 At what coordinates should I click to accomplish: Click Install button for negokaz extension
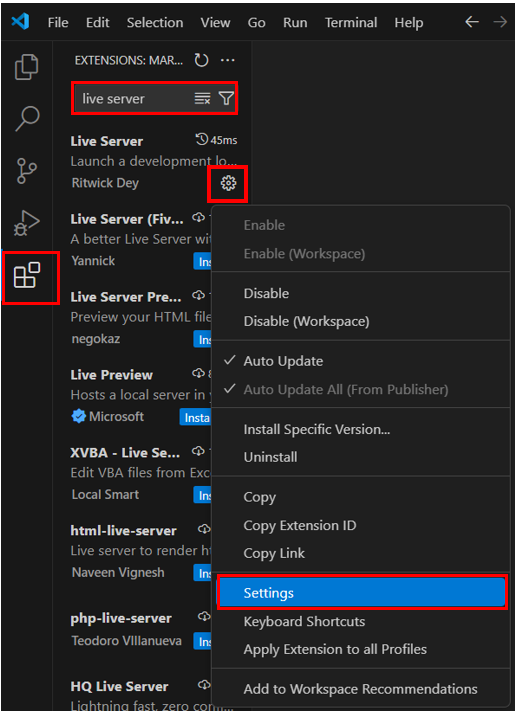pos(203,340)
